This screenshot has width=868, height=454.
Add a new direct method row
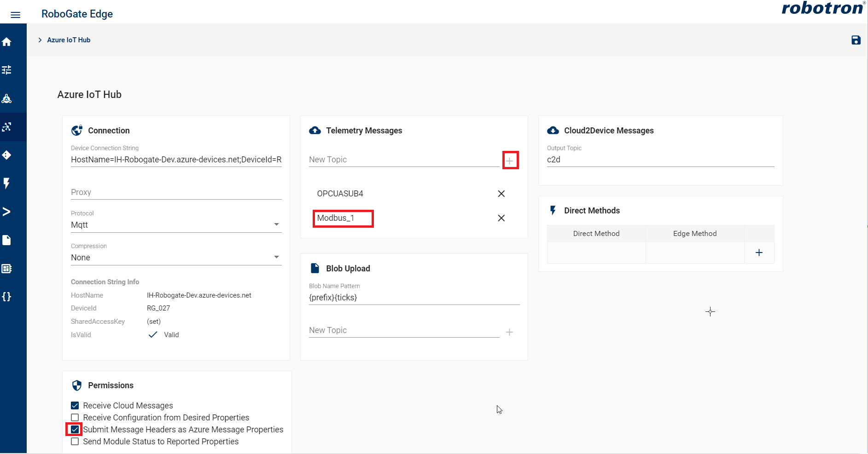(x=759, y=253)
